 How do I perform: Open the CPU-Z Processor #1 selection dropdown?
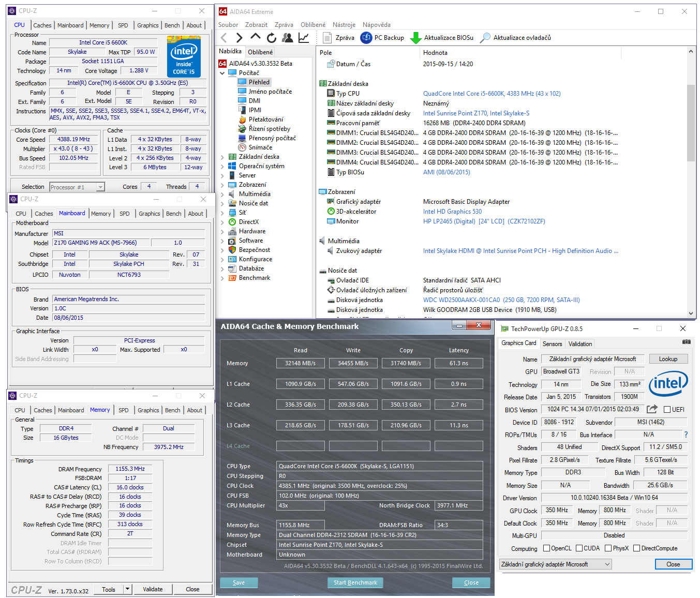click(x=77, y=187)
